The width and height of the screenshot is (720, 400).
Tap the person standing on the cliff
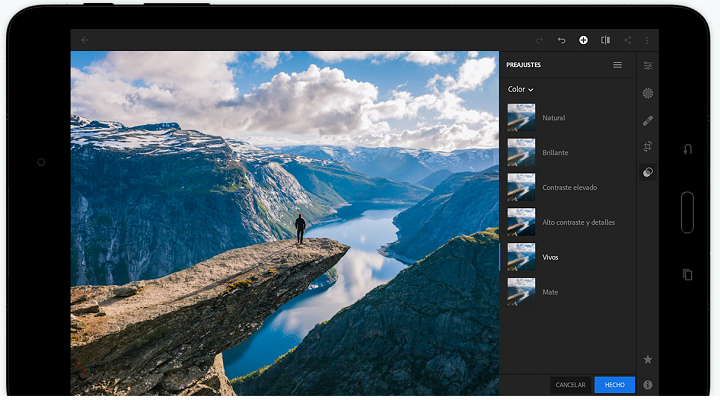click(300, 228)
